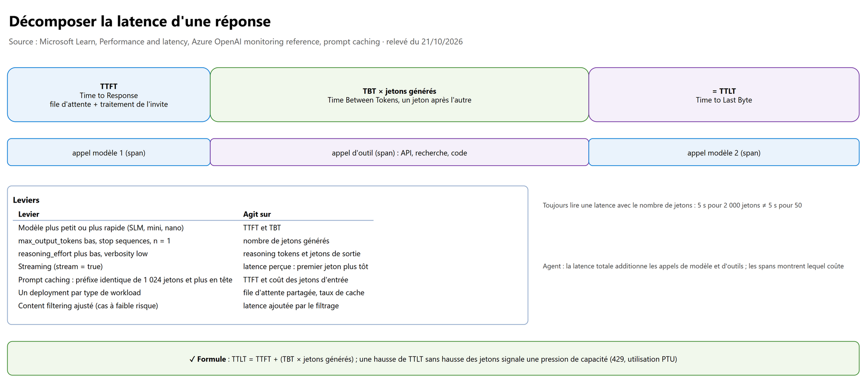Click the cell 'TTFT et TBT'
868x384 pixels.
262,228
